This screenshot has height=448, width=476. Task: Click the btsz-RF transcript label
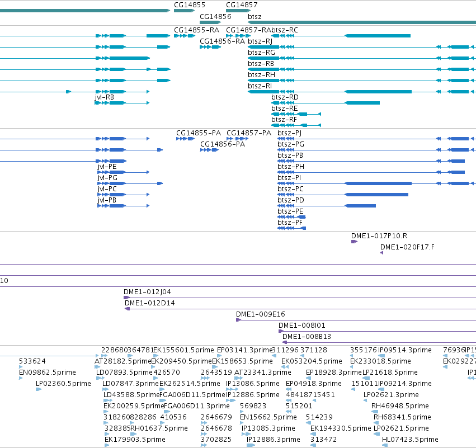click(284, 120)
